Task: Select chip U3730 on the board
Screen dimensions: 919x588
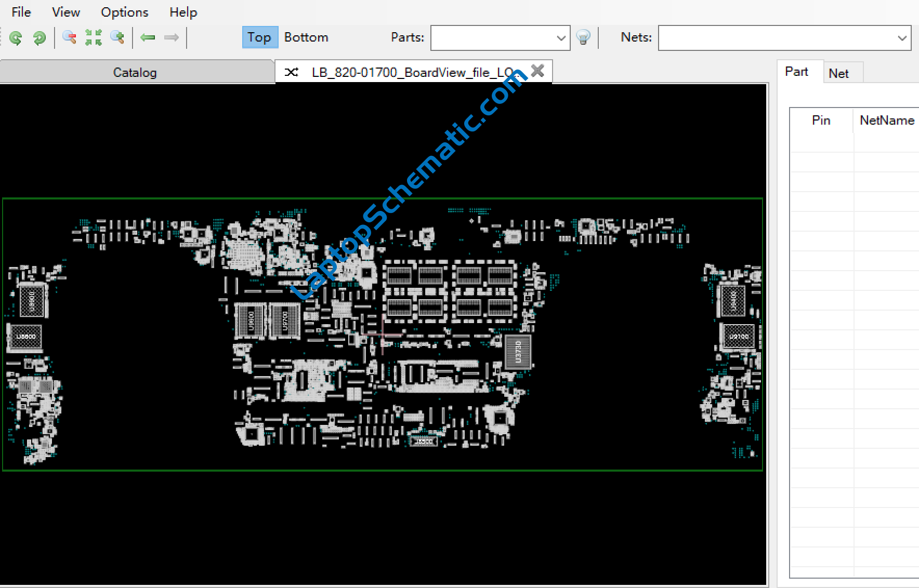Action: [518, 352]
